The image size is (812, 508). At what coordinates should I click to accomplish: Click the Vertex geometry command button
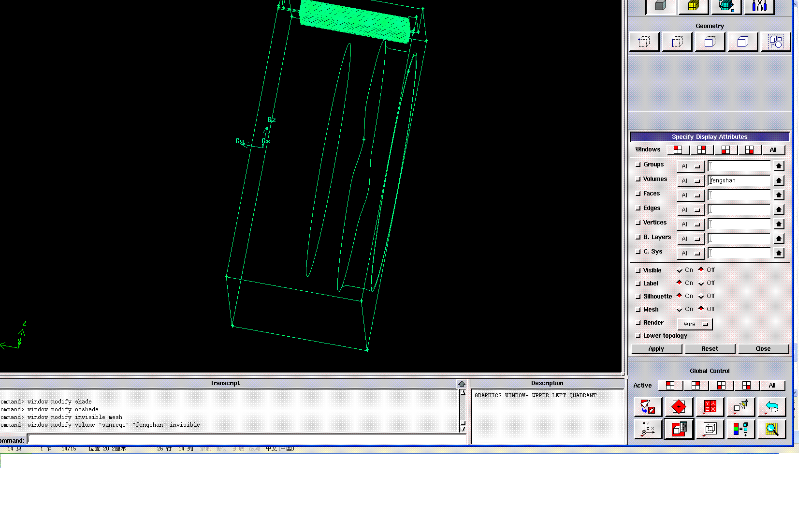tap(644, 42)
